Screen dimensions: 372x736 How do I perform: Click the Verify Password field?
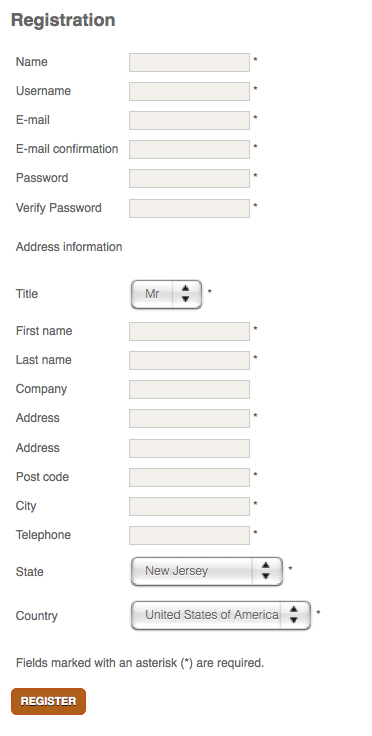pos(189,208)
